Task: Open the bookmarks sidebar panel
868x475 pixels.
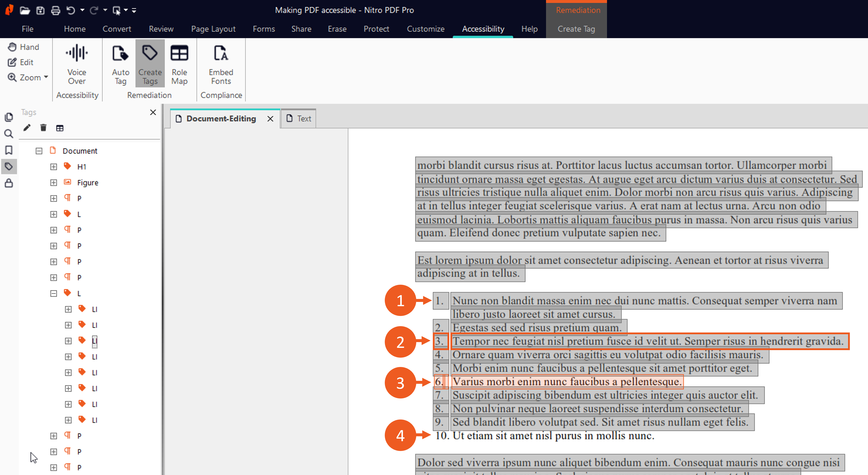Action: pos(9,150)
